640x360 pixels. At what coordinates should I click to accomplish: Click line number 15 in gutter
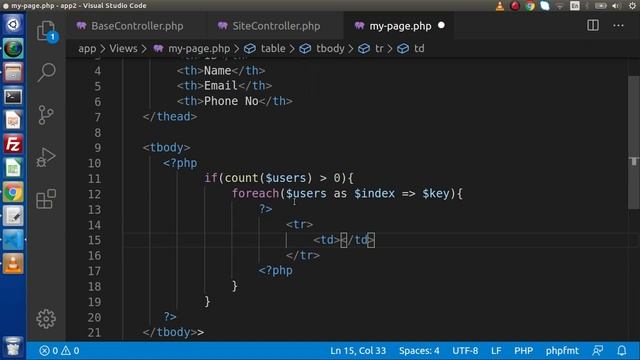tap(94, 240)
